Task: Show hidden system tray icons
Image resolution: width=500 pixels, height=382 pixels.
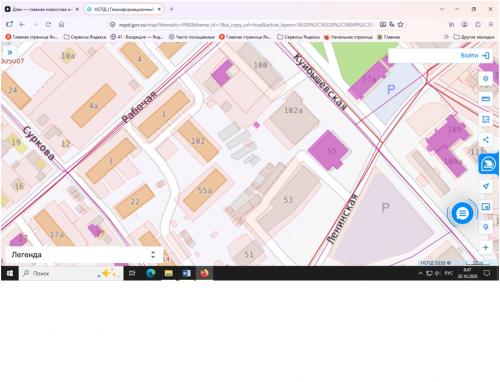Action: [x=420, y=273]
